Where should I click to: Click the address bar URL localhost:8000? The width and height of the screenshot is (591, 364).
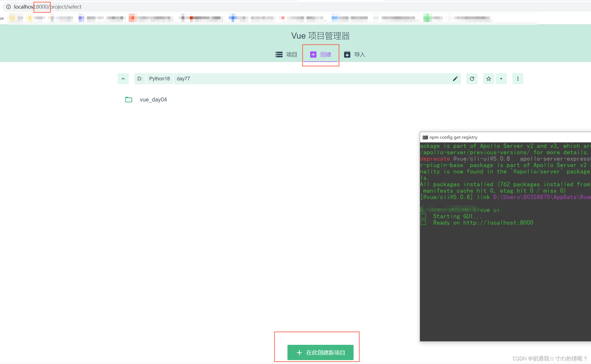click(x=48, y=7)
